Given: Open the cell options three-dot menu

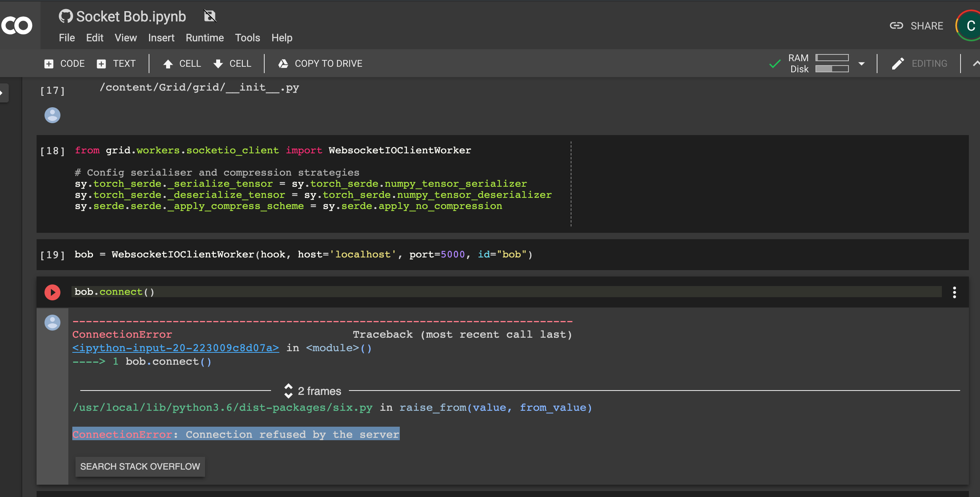Looking at the screenshot, I should point(955,292).
